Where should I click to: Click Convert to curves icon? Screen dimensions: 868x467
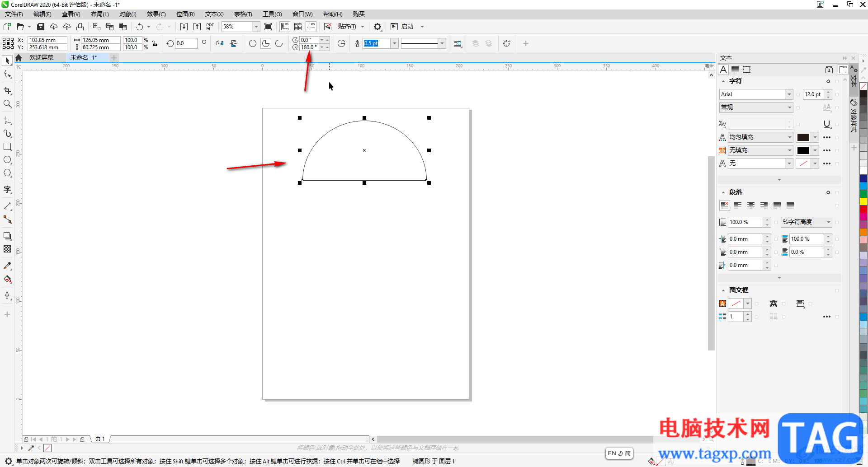coord(507,43)
